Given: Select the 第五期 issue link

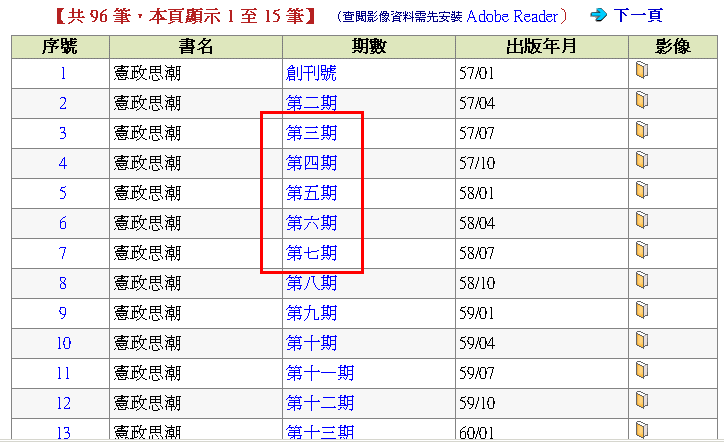Looking at the screenshot, I should 311,193.
